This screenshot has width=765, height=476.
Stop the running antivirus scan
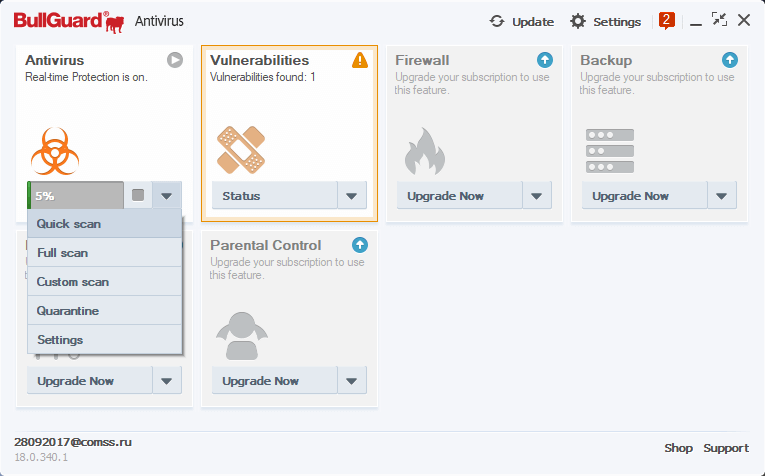pos(138,196)
